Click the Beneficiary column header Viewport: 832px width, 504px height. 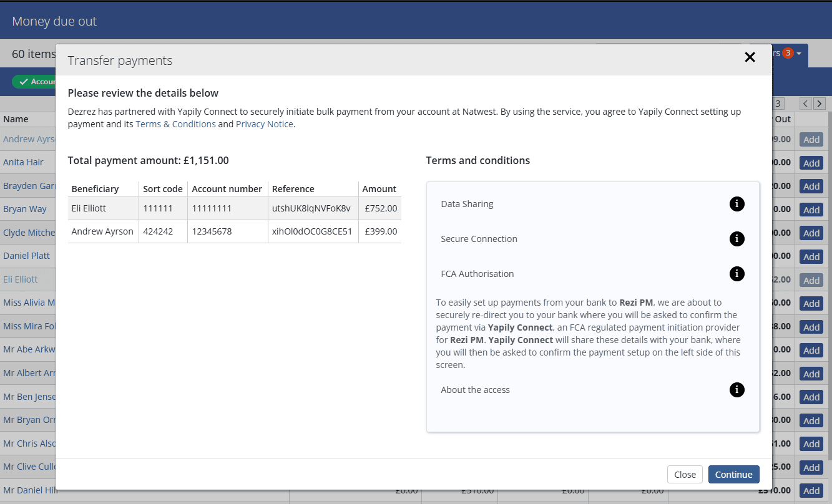click(x=104, y=189)
